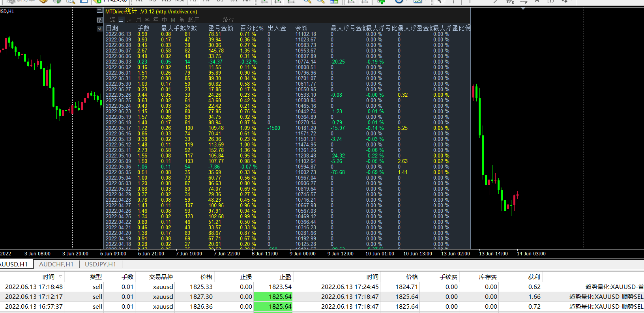Click the -75.68 floating loss value
Screen dimensions: 644x313
coord(338,172)
